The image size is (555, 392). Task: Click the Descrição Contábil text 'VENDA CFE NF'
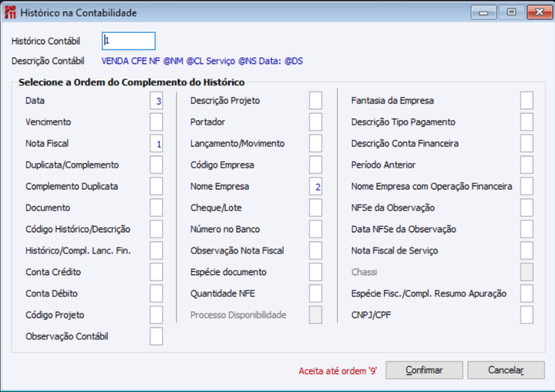click(131, 61)
